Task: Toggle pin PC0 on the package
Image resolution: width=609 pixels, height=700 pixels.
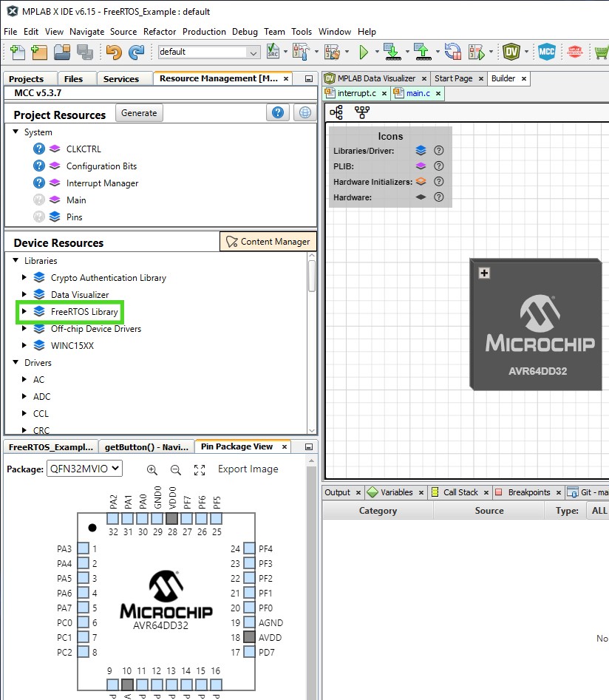Action: [84, 622]
